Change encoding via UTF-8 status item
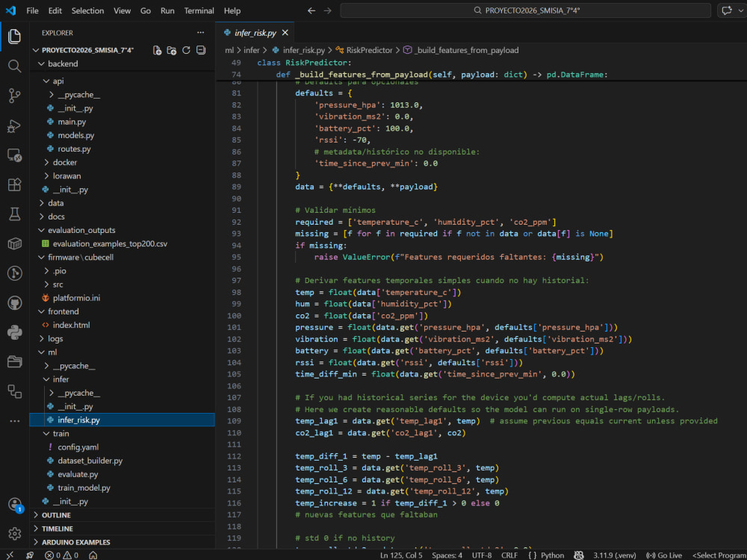747x560 pixels. 482,556
